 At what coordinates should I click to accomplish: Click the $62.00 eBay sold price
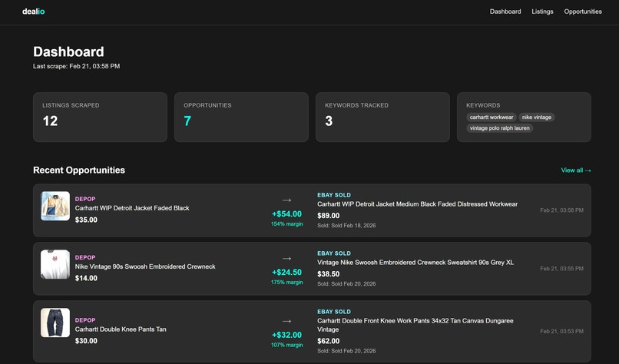329,341
